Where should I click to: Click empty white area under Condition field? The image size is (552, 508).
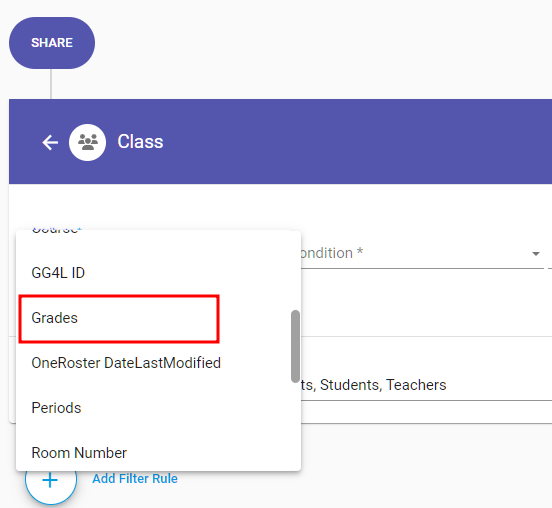coord(422,303)
